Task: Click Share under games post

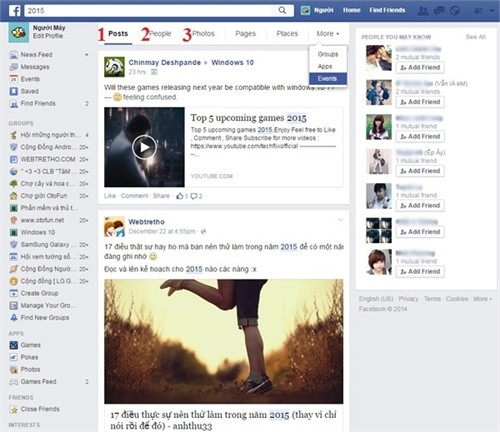Action: (161, 196)
